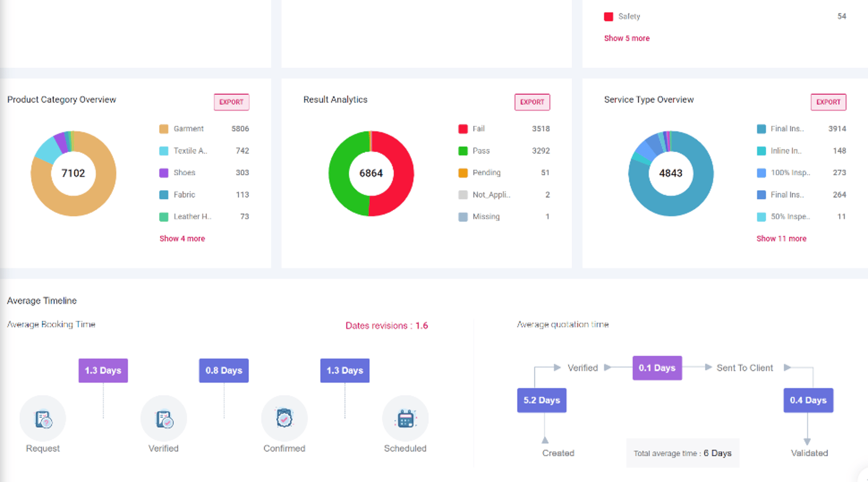Click the Confirmed step icon in booking timeline
This screenshot has width=868, height=482.
[284, 418]
